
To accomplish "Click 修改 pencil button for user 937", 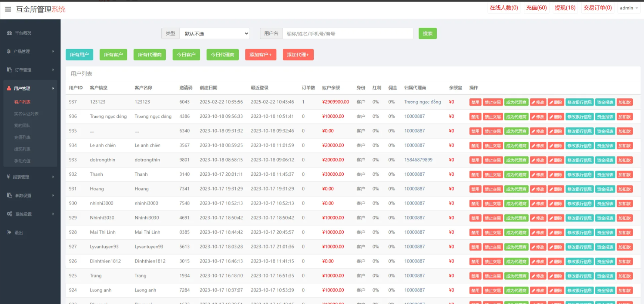I will click(x=538, y=102).
